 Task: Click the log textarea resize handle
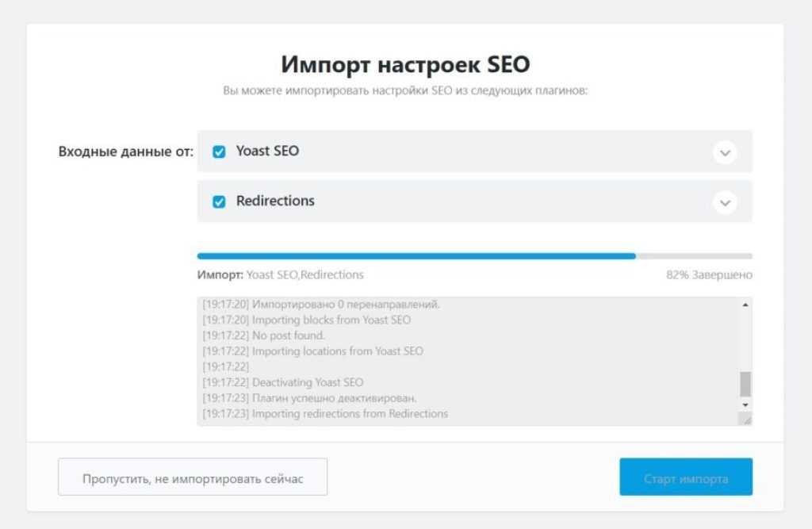point(745,419)
